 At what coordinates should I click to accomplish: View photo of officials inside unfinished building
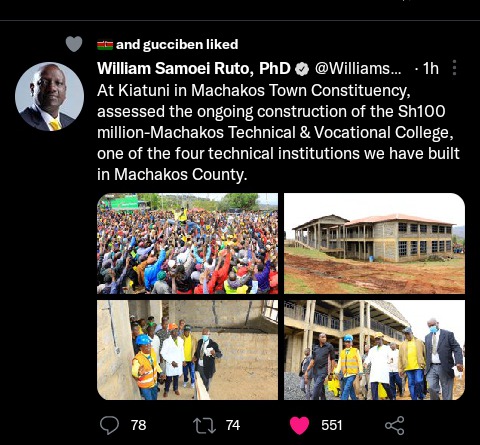pyautogui.click(x=187, y=350)
